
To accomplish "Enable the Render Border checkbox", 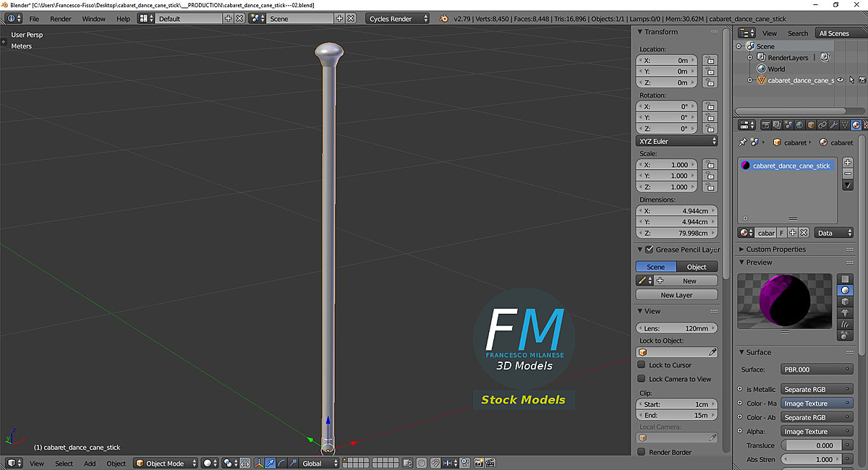I will pyautogui.click(x=641, y=452).
